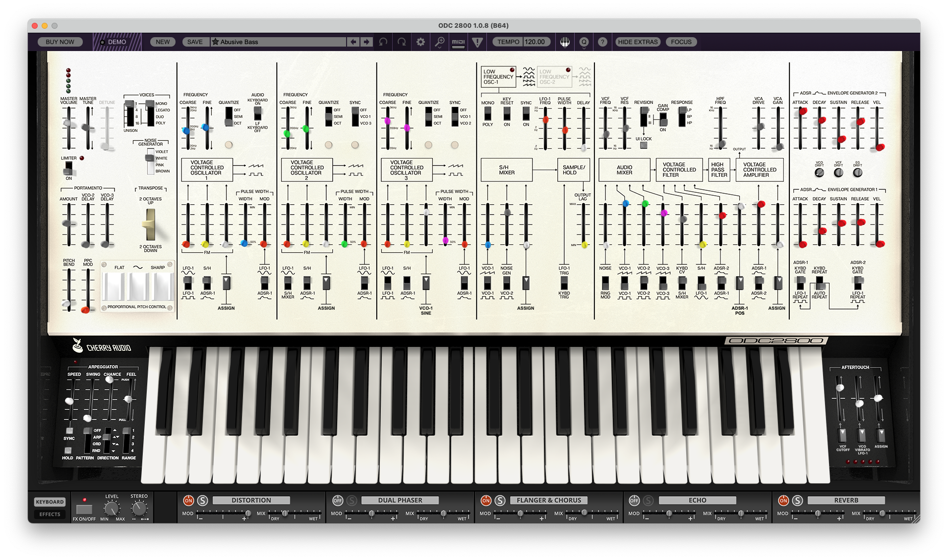The image size is (948, 560).
Task: Open the Dual Phaser effect type selector
Action: click(x=400, y=501)
